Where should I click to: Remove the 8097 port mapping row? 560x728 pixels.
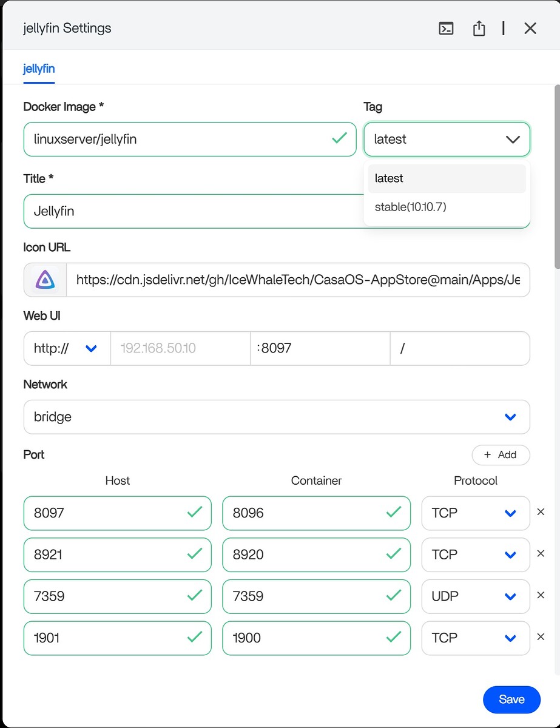click(x=541, y=512)
